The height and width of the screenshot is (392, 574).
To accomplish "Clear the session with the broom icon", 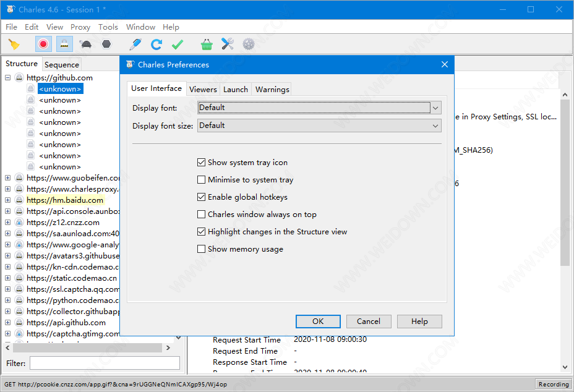I will tap(14, 45).
